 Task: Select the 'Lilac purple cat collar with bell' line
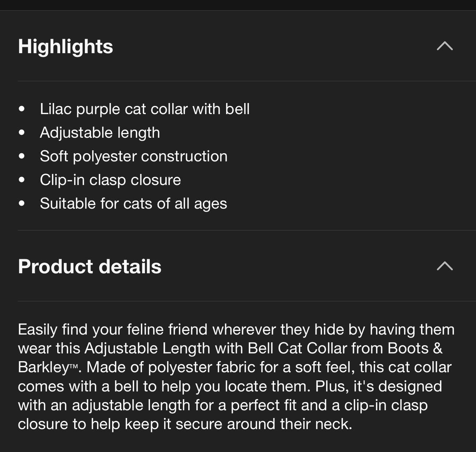coord(145,109)
